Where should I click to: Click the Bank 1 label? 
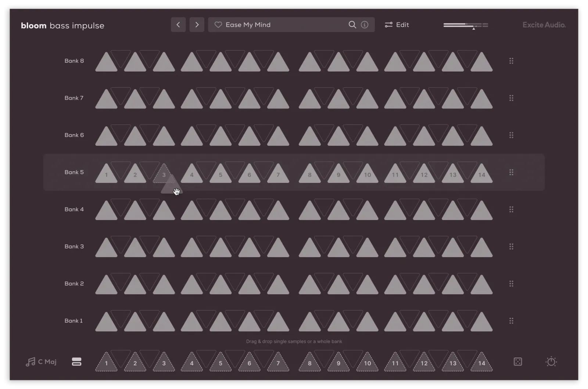[73, 321]
